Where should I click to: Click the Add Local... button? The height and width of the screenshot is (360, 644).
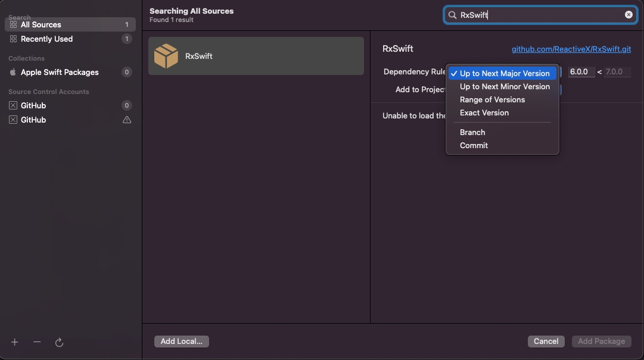181,341
